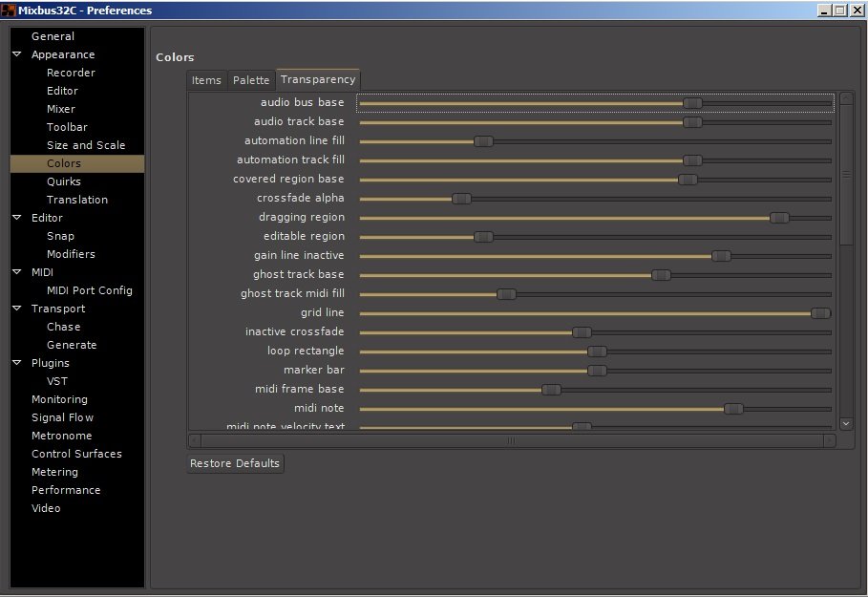The width and height of the screenshot is (868, 597).
Task: Open Translation settings
Action: (x=77, y=200)
